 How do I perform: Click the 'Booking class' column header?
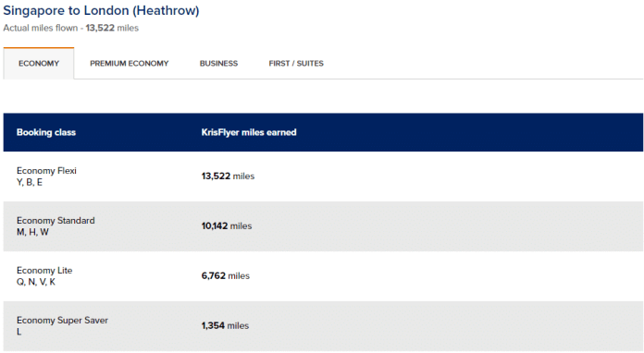tap(46, 132)
